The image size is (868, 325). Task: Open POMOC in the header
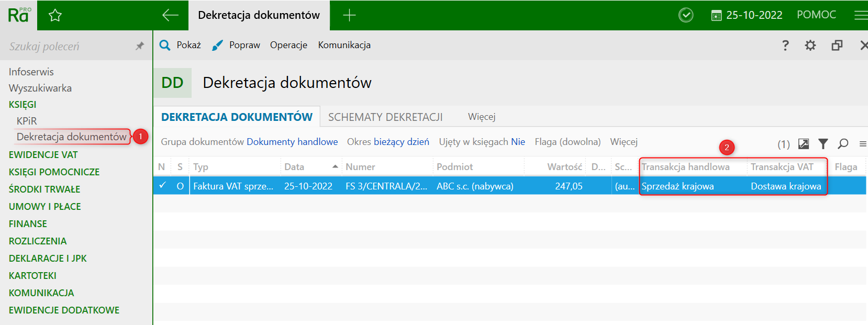coord(816,15)
